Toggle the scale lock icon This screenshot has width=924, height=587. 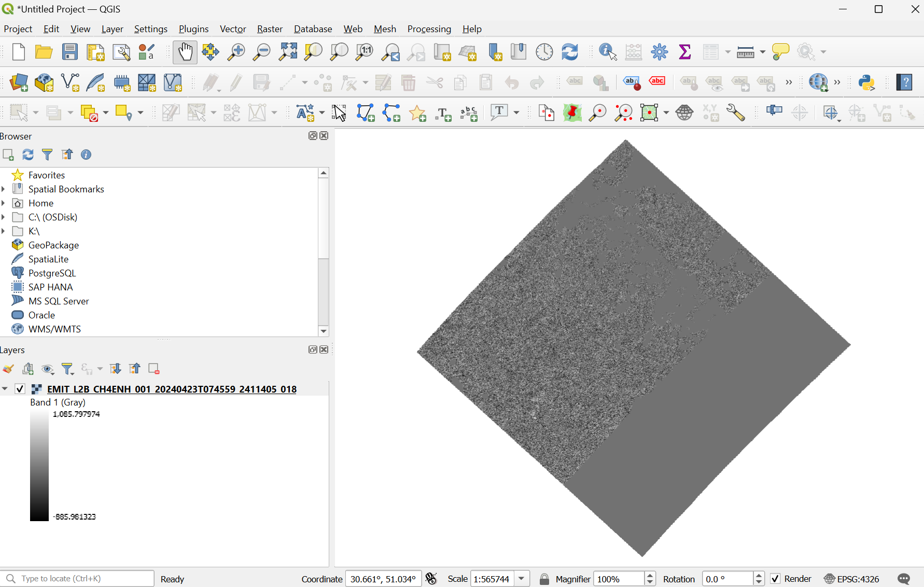(544, 579)
